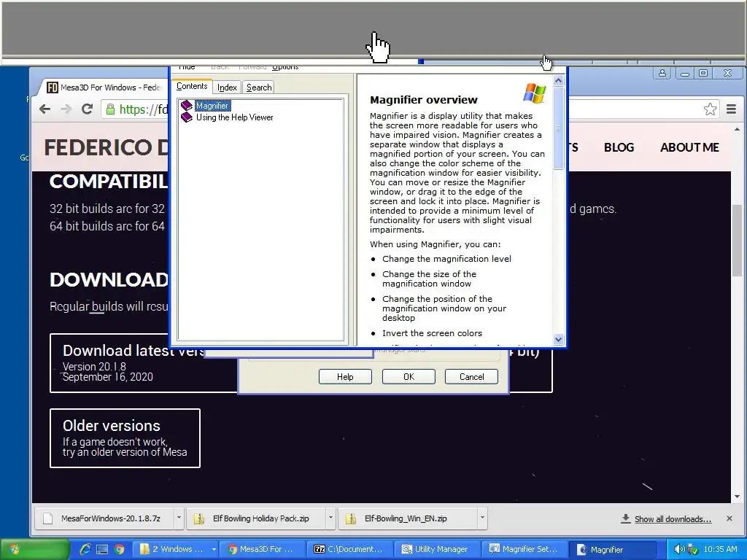
Task: Go forward in the Chrome browser
Action: [x=66, y=109]
